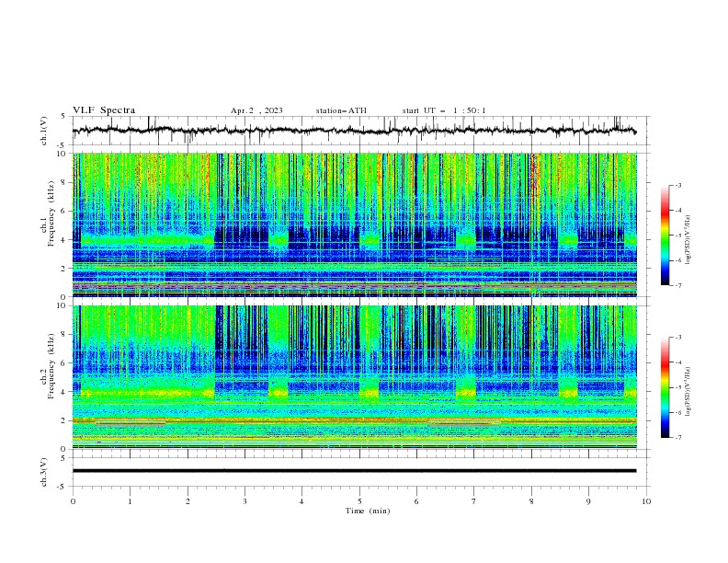The width and height of the screenshot is (728, 563).
Task: Click the 'VLF Spectra' title text
Action: (104, 110)
